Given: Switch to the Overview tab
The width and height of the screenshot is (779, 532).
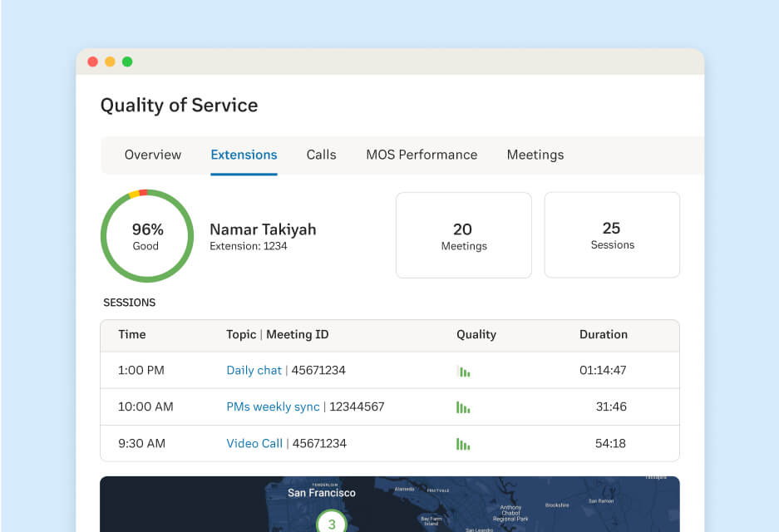Looking at the screenshot, I should pos(153,155).
